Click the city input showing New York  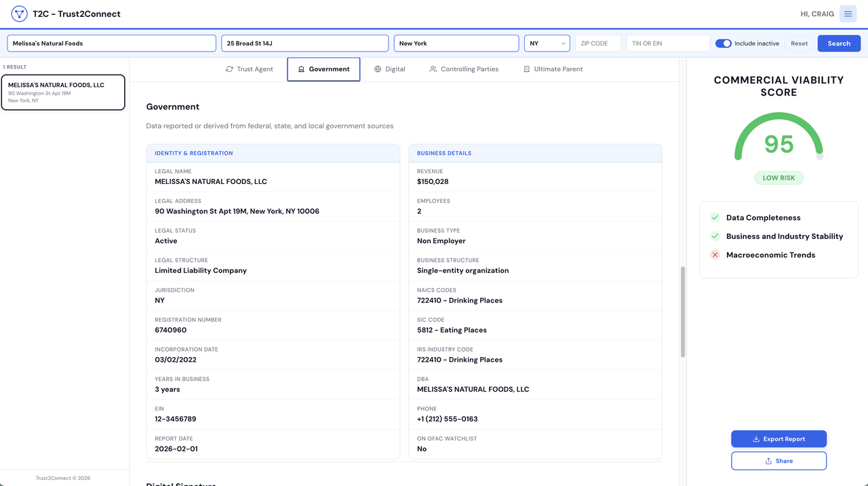point(456,43)
